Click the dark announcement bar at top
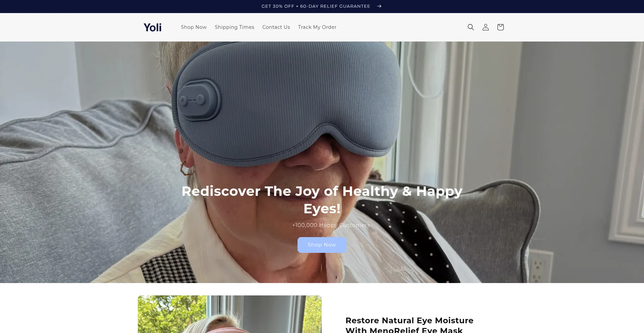Viewport: 644px width, 333px height. pos(134,6)
